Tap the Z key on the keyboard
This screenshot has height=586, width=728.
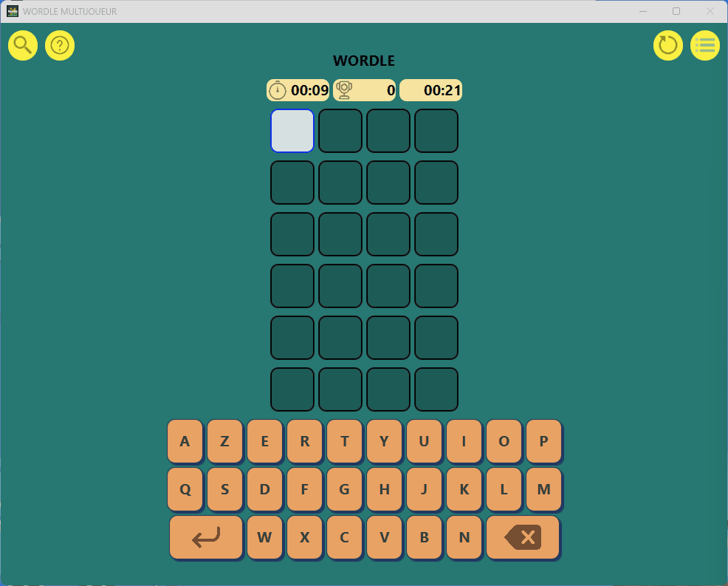pyautogui.click(x=224, y=441)
